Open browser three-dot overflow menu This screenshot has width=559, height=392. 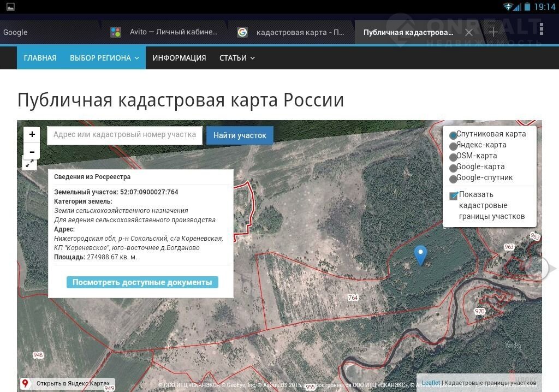point(541,30)
